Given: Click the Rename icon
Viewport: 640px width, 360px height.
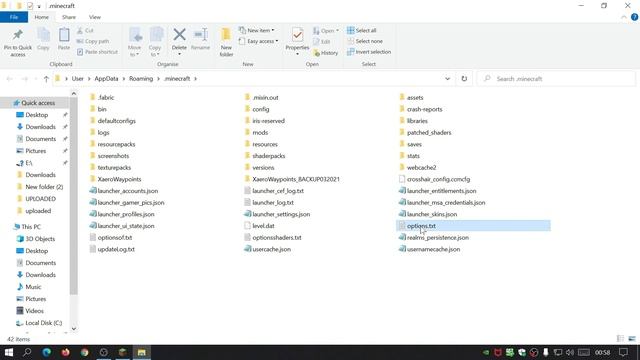Looking at the screenshot, I should (200, 35).
